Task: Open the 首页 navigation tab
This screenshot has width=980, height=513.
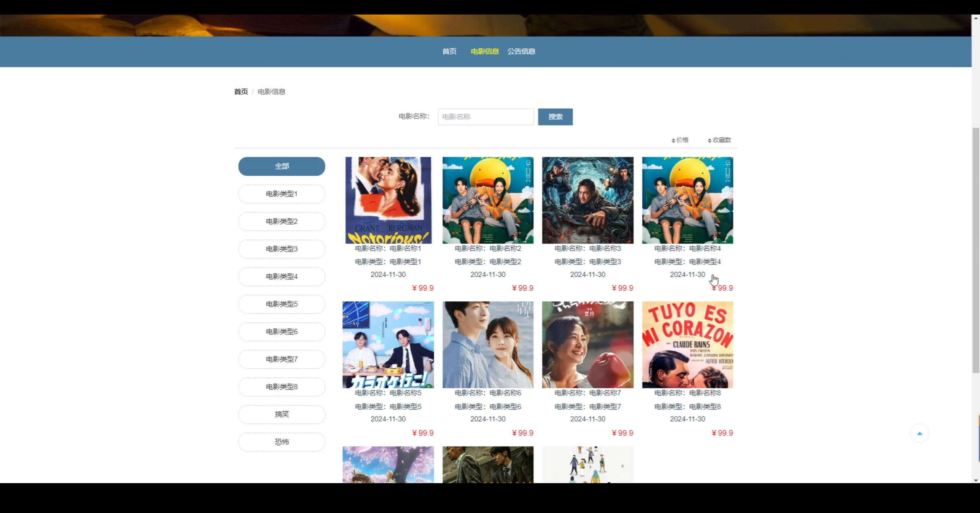Action: tap(449, 51)
